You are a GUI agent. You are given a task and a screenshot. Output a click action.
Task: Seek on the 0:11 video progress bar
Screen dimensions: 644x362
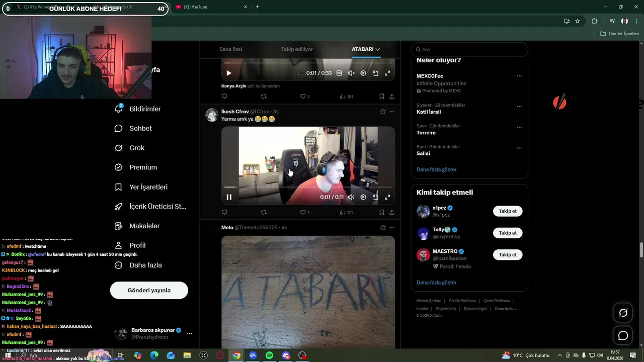[308, 187]
